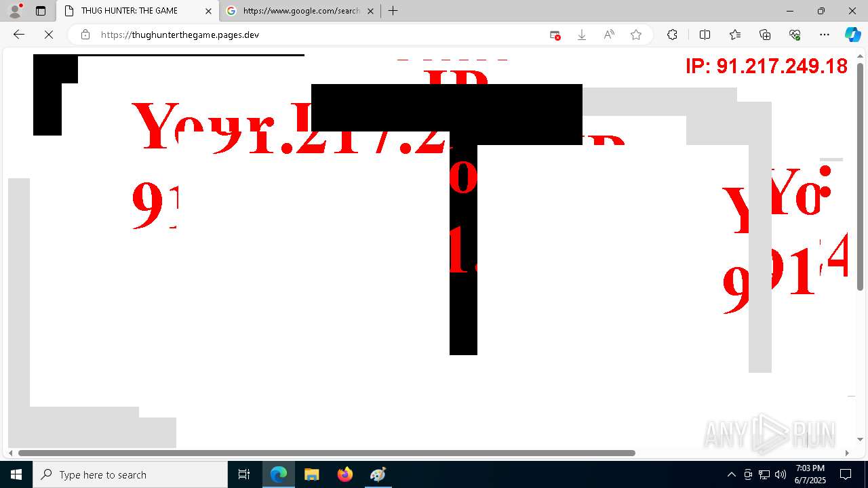Launch Firefox from the taskbar

point(344,474)
